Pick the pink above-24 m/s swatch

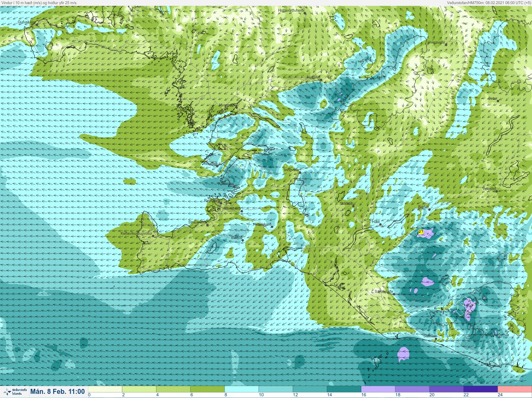514,389
